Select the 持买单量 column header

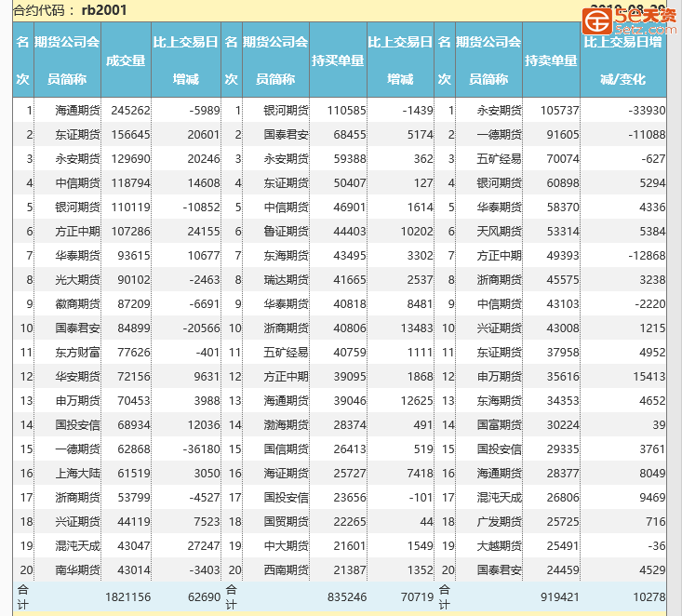click(x=338, y=60)
